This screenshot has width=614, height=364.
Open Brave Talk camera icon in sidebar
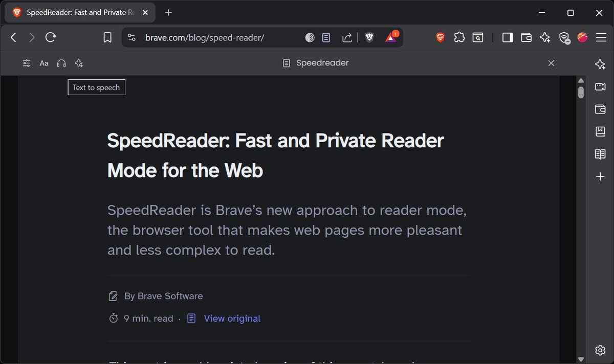coord(600,87)
